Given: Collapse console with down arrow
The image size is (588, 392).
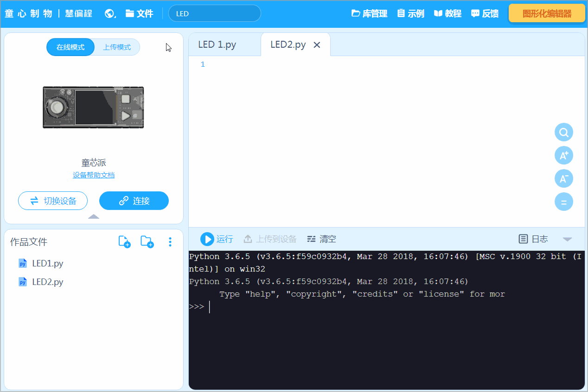Looking at the screenshot, I should 567,239.
